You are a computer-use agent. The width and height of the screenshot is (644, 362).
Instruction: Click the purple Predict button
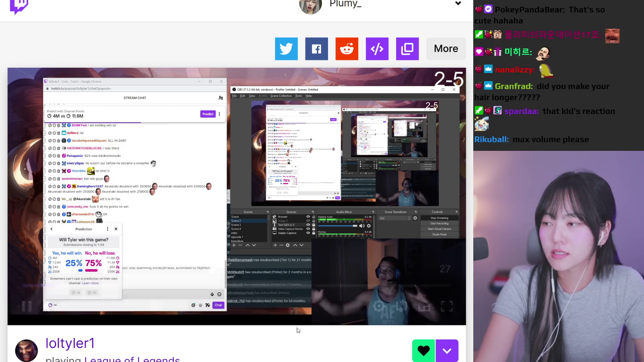coord(208,114)
